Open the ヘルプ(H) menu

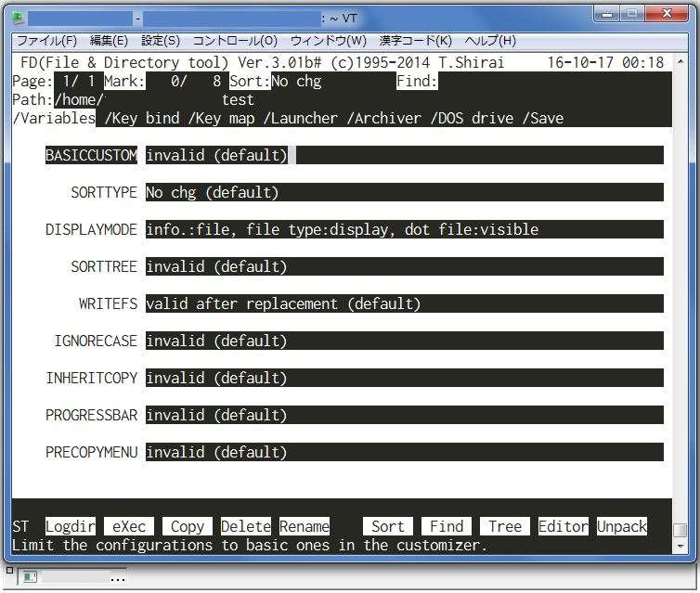pyautogui.click(x=490, y=41)
